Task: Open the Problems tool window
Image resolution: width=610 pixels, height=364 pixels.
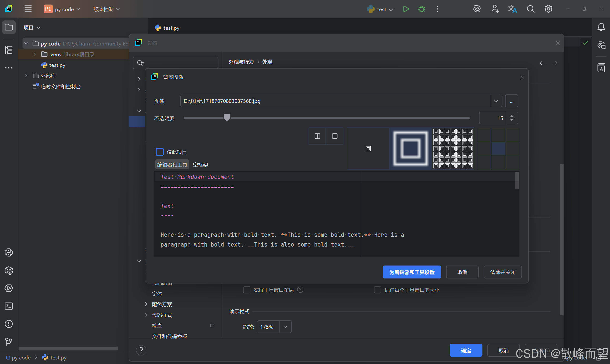Action: [9, 324]
